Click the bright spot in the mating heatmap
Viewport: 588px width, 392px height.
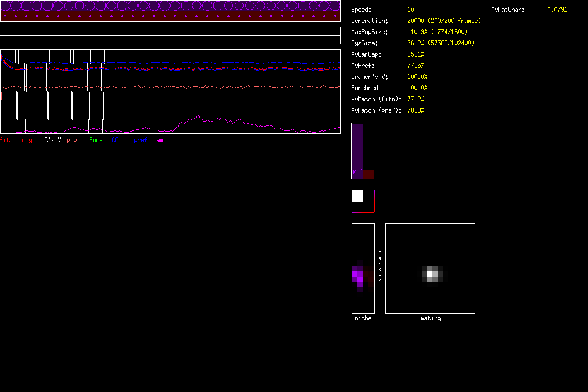pyautogui.click(x=430, y=274)
